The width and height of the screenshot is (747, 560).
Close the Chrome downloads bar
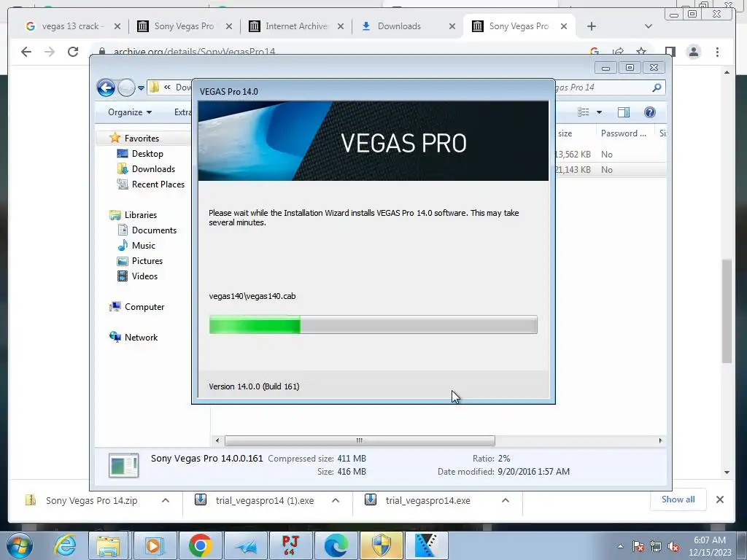(x=720, y=499)
